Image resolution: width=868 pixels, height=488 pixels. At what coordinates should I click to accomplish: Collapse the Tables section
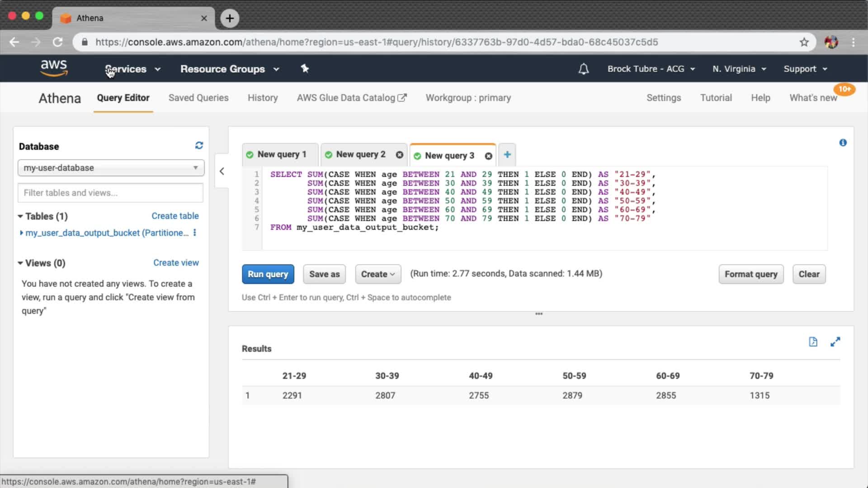point(20,216)
